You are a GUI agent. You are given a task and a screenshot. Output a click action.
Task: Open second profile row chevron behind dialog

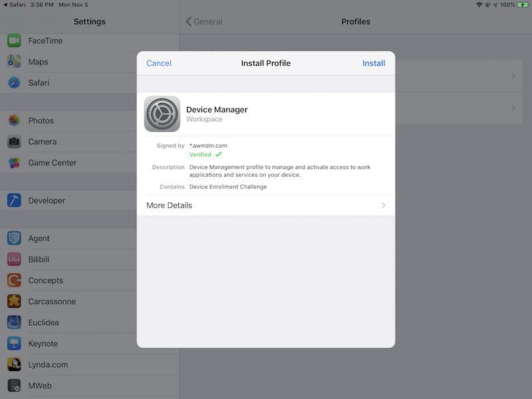click(x=513, y=108)
